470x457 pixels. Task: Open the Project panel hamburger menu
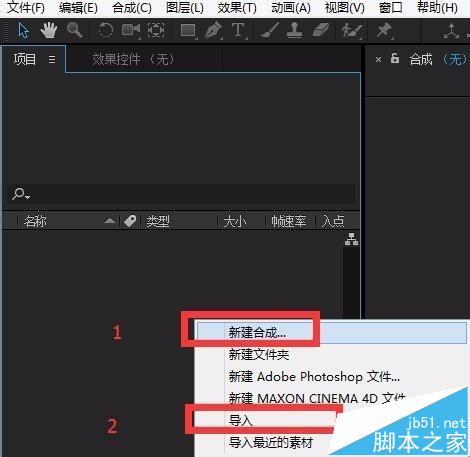click(52, 60)
